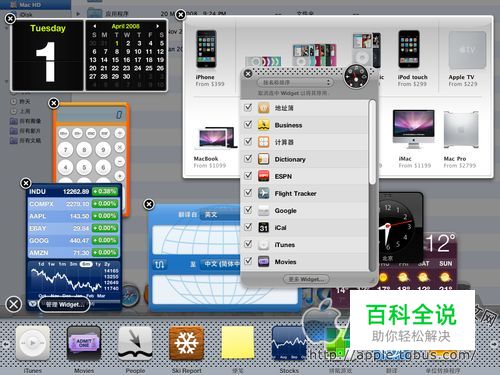Remove the stocks widget with its X

coord(26,183)
